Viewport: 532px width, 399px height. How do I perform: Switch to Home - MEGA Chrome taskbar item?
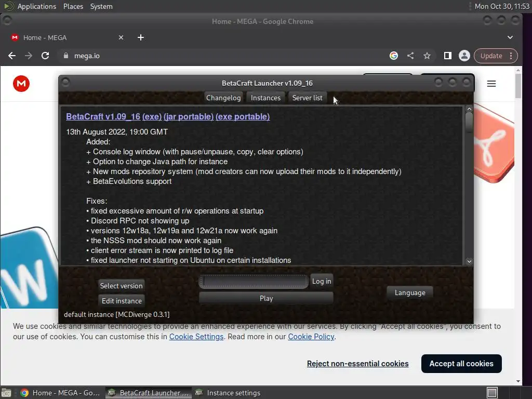coord(60,393)
